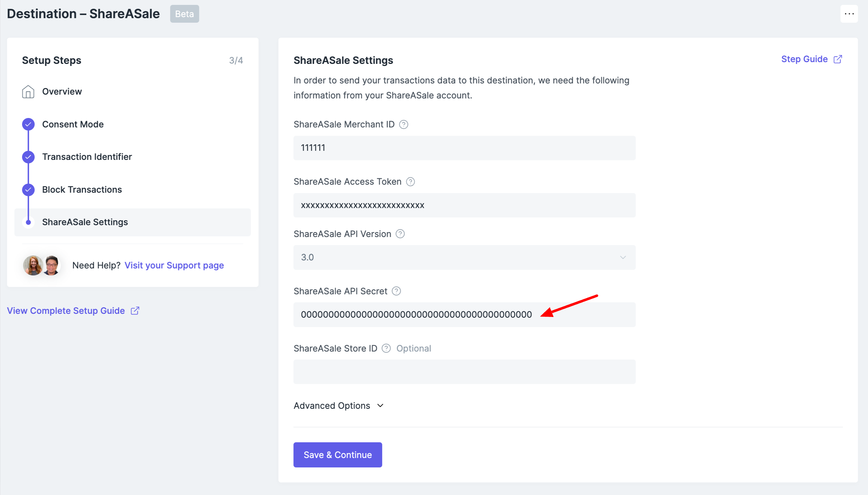This screenshot has height=495, width=868.
Task: Open the Visit your Support page link
Action: point(174,265)
